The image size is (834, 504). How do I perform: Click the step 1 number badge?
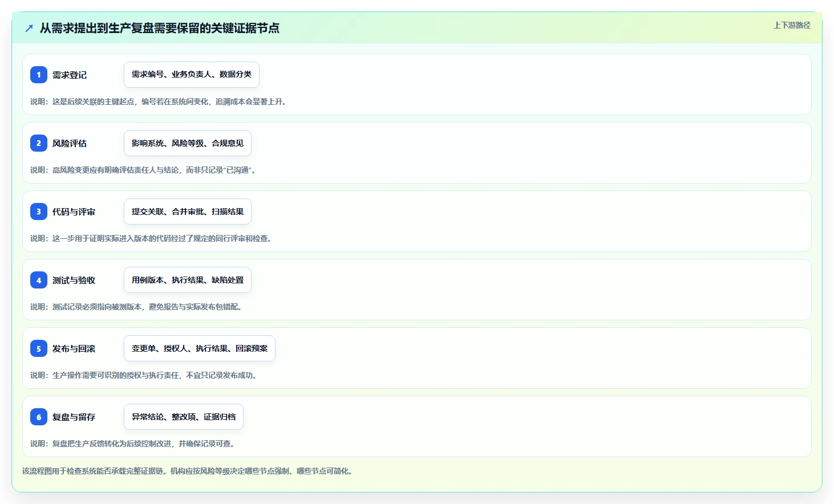[39, 75]
